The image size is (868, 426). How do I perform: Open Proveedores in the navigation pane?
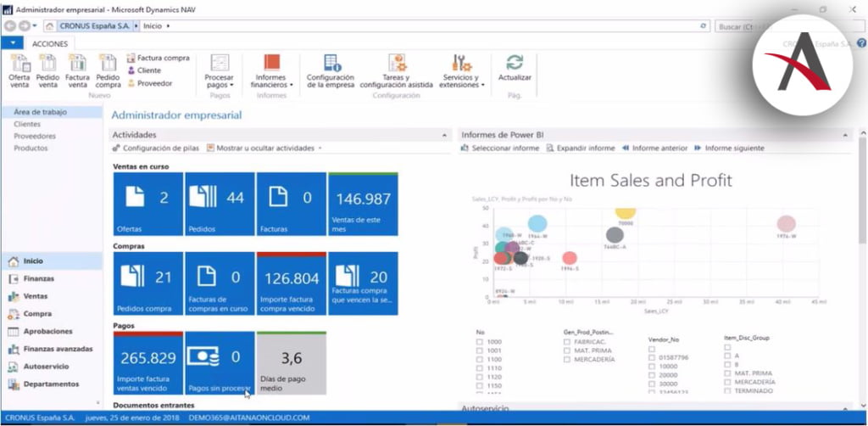coord(34,137)
